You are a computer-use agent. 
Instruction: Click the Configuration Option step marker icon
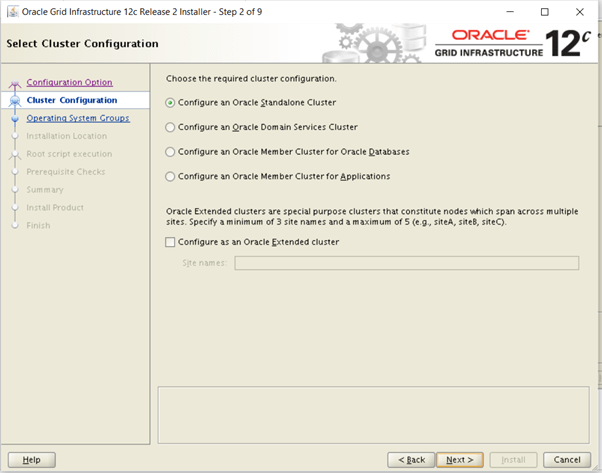[x=14, y=84]
